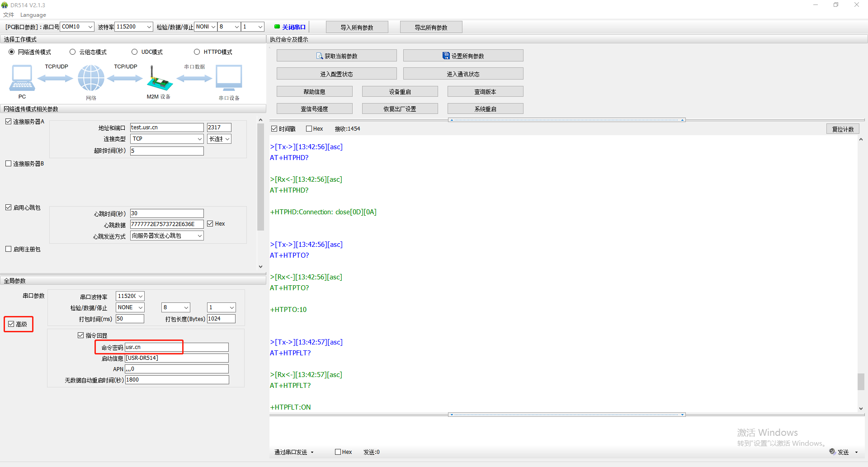Click the green close serial port indicator

(277, 27)
